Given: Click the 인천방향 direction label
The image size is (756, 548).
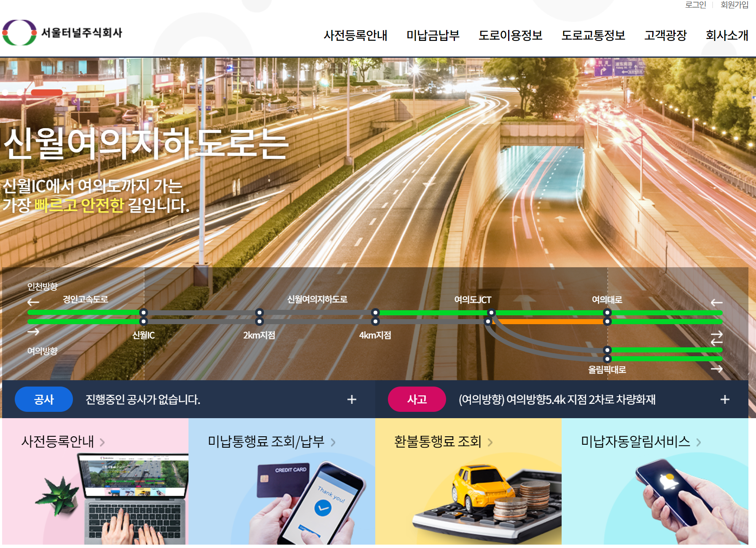Looking at the screenshot, I should tap(42, 287).
